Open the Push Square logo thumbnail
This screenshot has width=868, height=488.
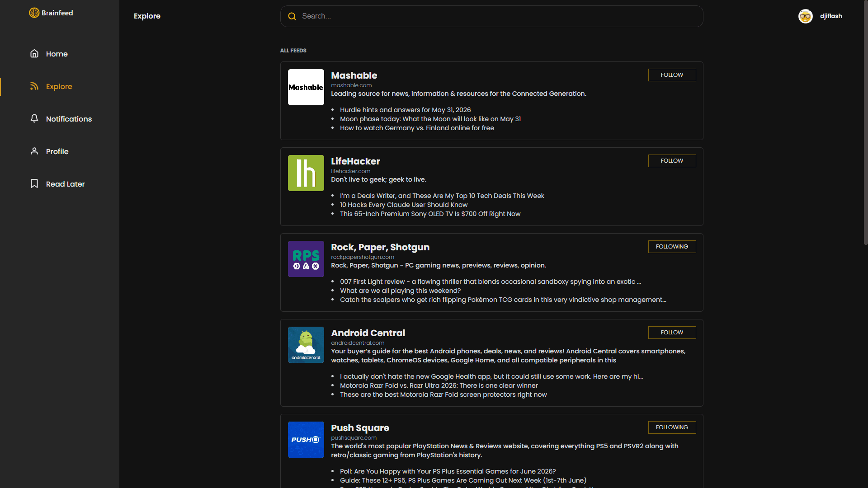click(306, 440)
